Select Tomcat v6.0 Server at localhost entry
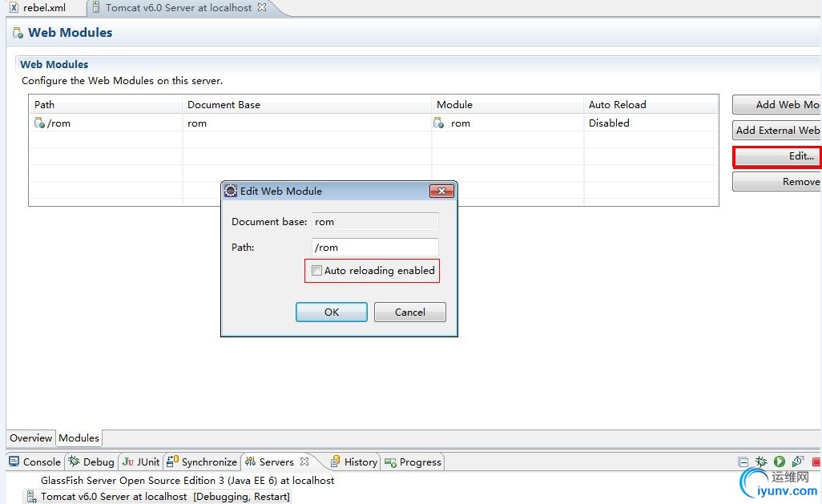This screenshot has width=822, height=504. pos(157,496)
